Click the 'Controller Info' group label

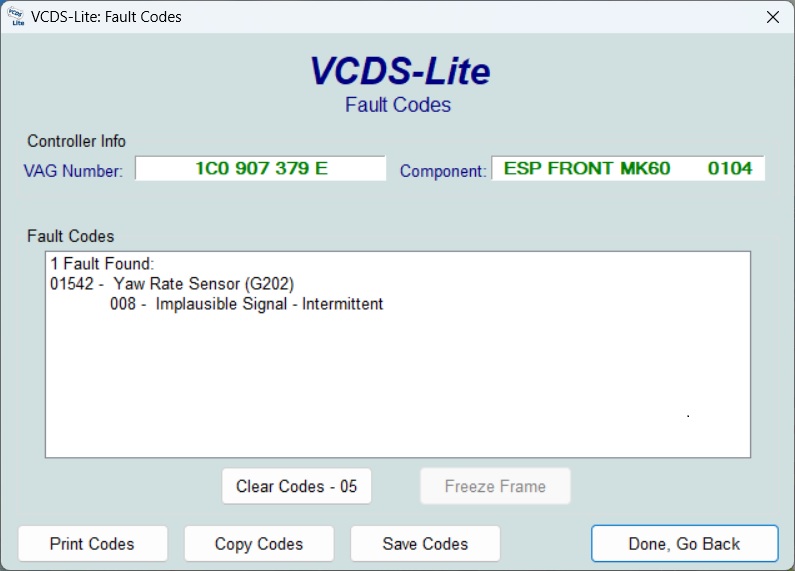(77, 141)
